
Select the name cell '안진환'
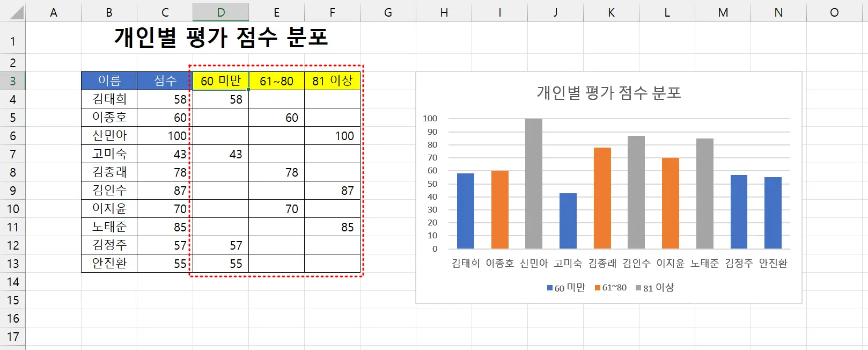109,264
